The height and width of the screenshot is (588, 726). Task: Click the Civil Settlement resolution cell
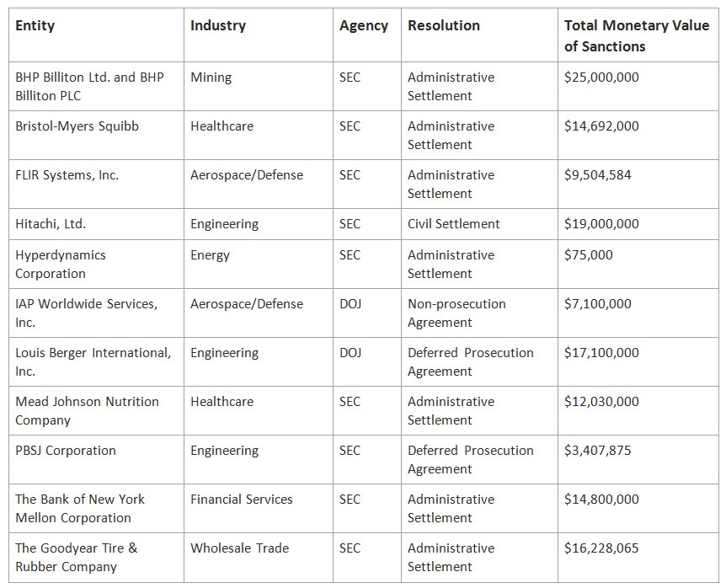454,224
